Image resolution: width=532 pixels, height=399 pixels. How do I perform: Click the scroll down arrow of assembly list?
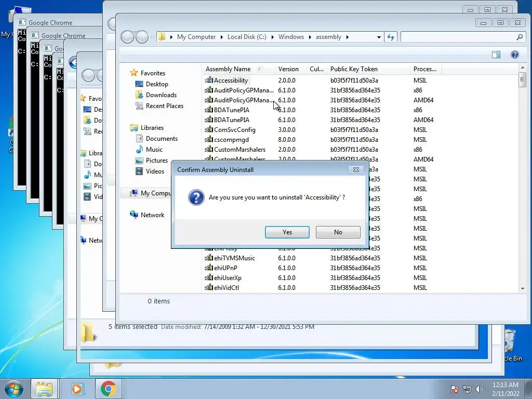coord(523,289)
